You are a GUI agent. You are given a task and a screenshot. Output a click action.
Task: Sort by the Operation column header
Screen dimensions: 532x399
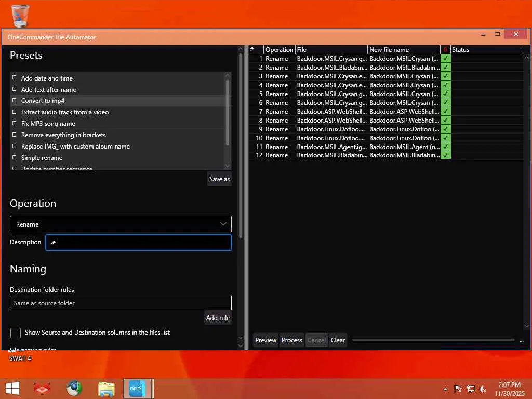click(x=279, y=49)
